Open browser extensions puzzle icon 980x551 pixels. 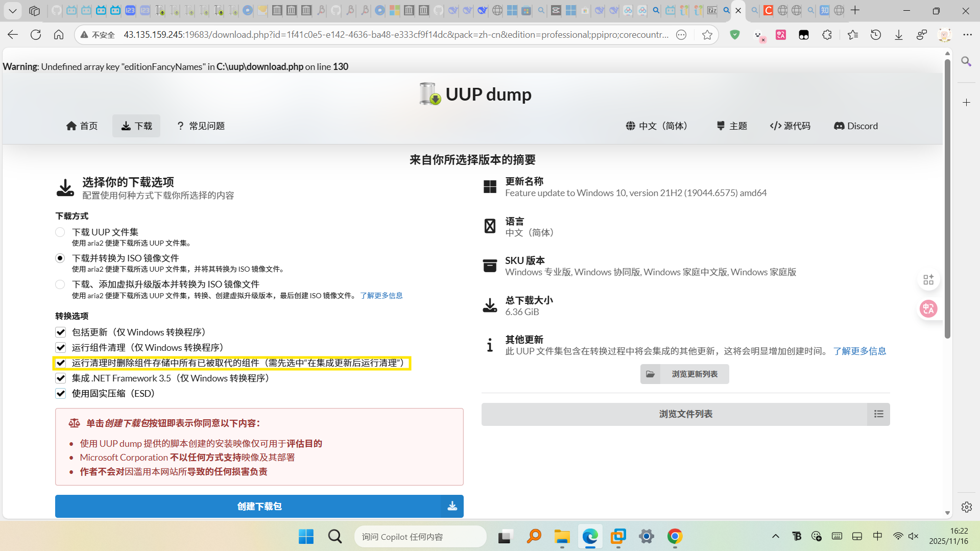[827, 35]
